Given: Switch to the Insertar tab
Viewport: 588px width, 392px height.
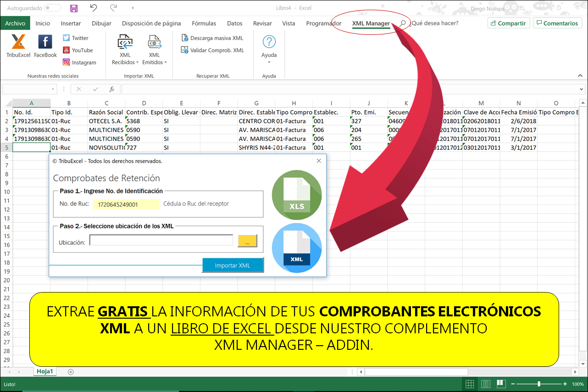Looking at the screenshot, I should (x=71, y=23).
